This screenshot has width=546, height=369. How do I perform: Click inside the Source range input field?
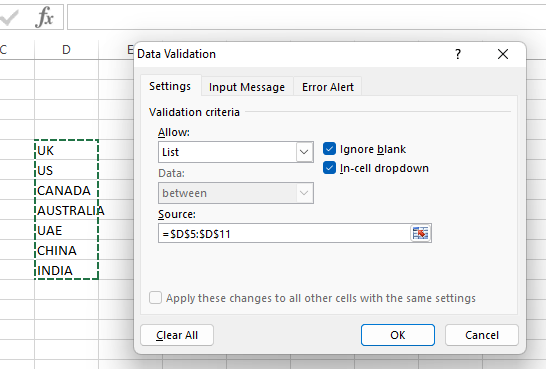[285, 233]
